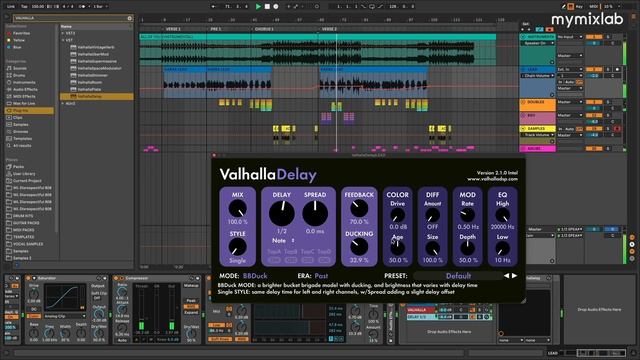Screen dimensions: 640x360
Task: Click the ValhallaDelay DUCKING knob
Action: 359,247
